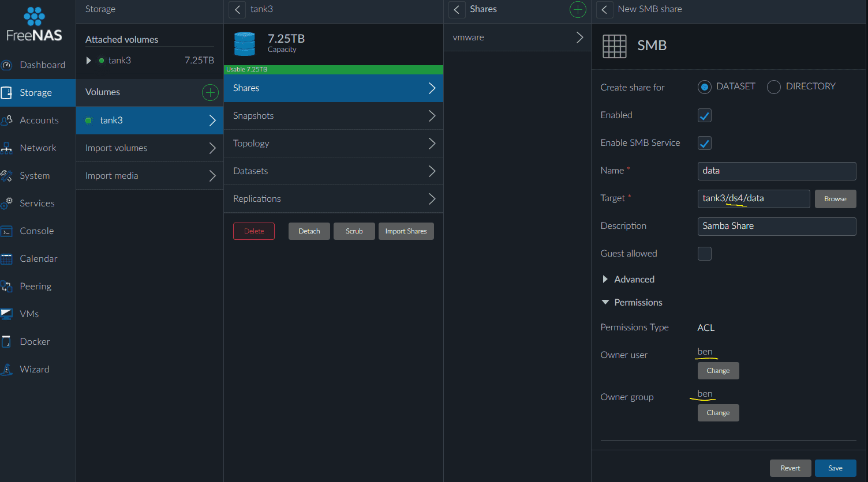Click the tank3 capacity disk icon

tap(245, 44)
